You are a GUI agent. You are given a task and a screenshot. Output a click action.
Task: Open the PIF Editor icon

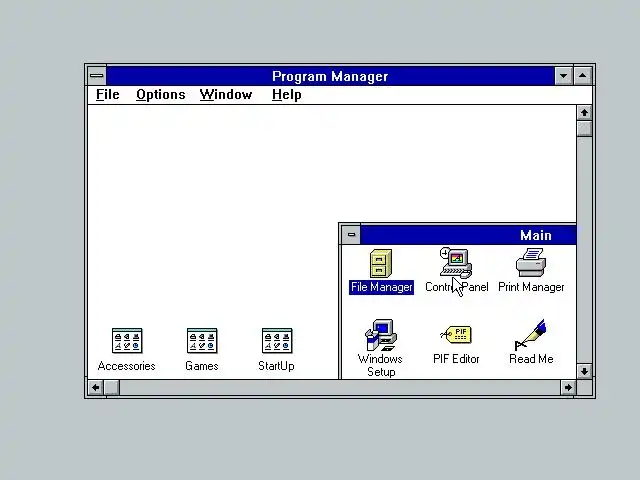[456, 335]
